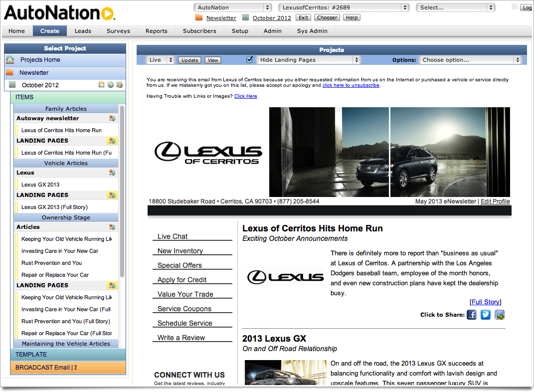Open the LexusofCerritos #2689 dropdown
This screenshot has height=392, width=534.
tap(344, 7)
